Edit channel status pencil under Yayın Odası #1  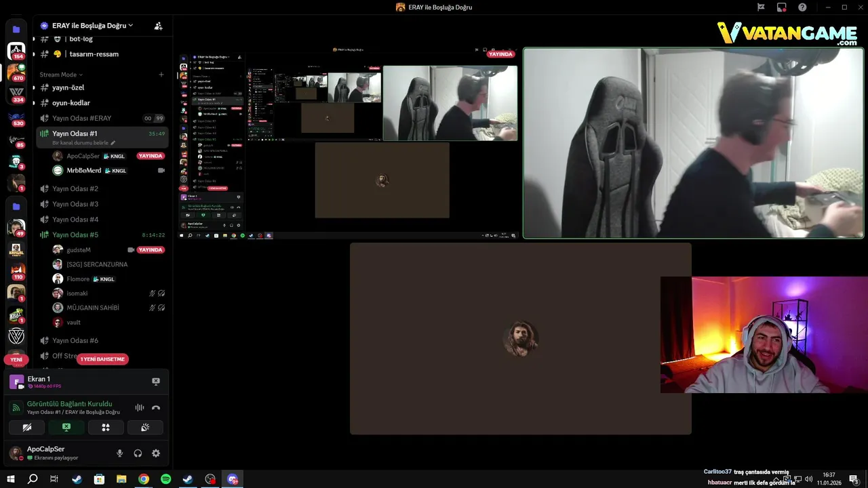pyautogui.click(x=113, y=143)
